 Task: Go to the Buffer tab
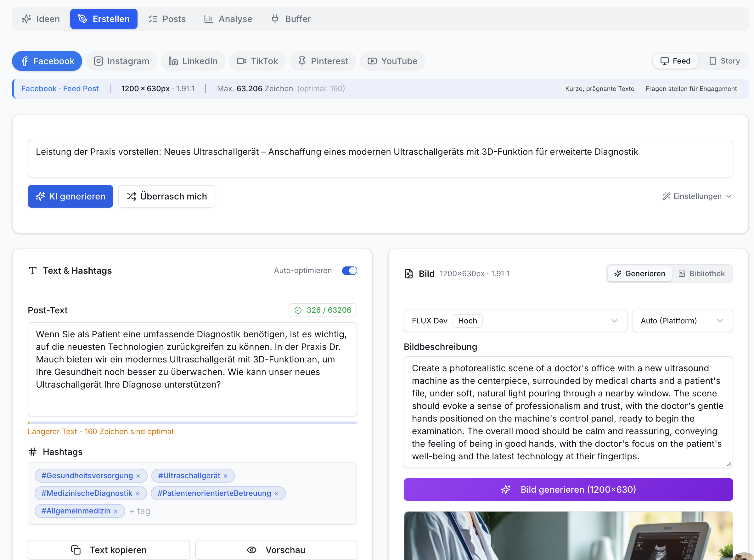(291, 19)
